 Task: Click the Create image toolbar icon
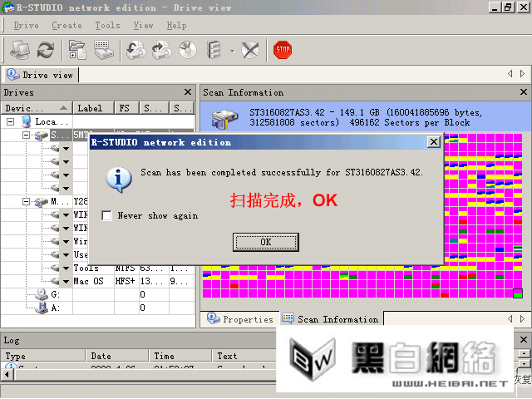[x=162, y=50]
